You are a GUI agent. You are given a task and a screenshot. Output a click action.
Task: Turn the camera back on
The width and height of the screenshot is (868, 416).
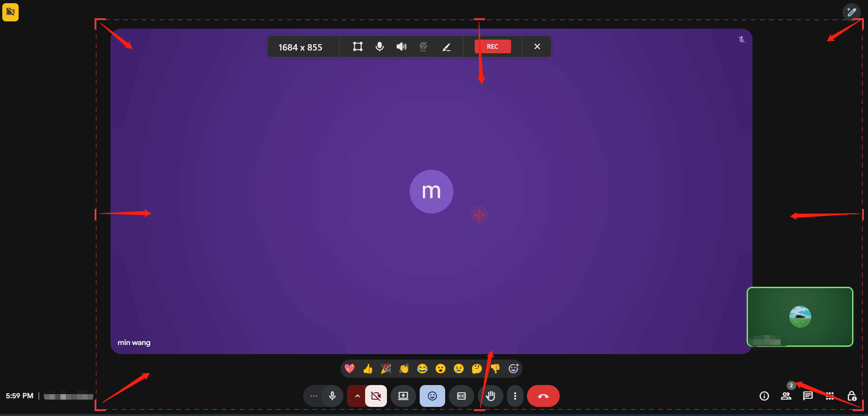click(376, 396)
